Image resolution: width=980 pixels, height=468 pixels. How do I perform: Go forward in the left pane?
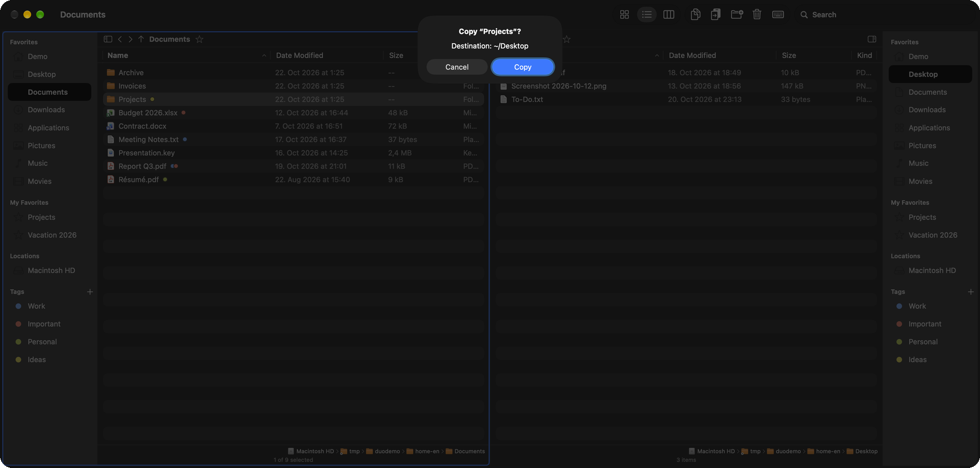130,39
